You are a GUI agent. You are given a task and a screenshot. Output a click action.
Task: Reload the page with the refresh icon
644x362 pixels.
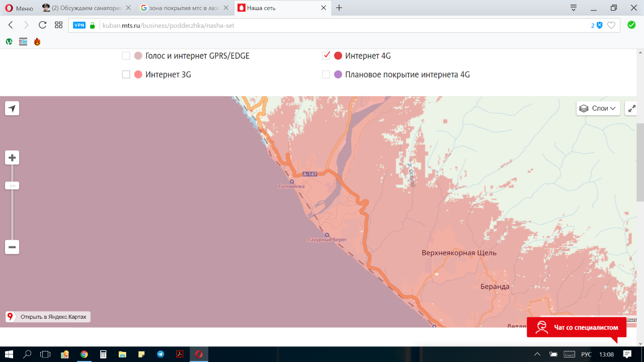click(42, 25)
